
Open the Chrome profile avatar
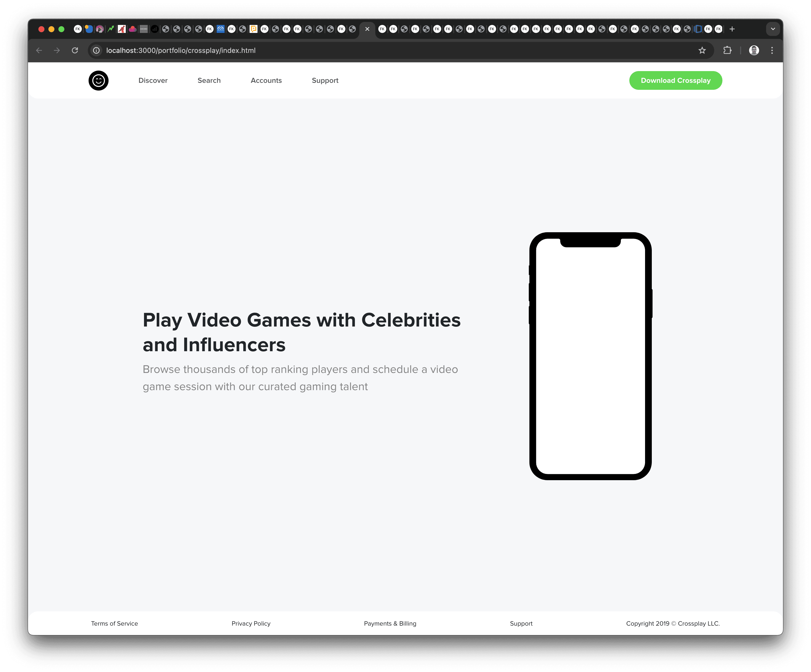[754, 51]
